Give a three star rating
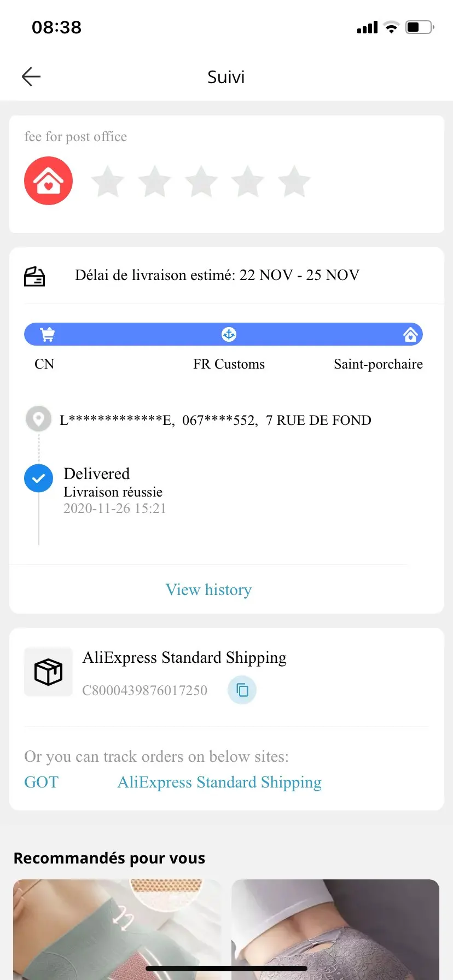The width and height of the screenshot is (453, 980). click(x=201, y=182)
